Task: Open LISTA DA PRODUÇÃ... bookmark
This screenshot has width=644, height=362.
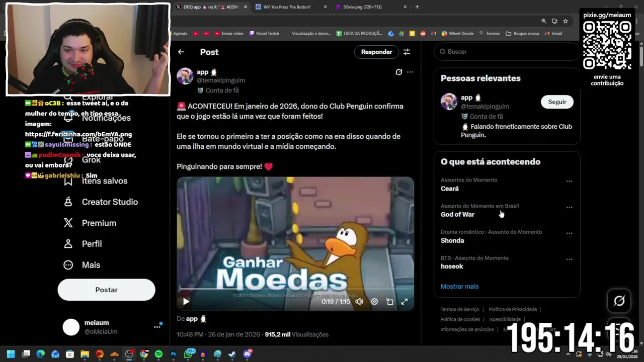Action: pos(359,34)
